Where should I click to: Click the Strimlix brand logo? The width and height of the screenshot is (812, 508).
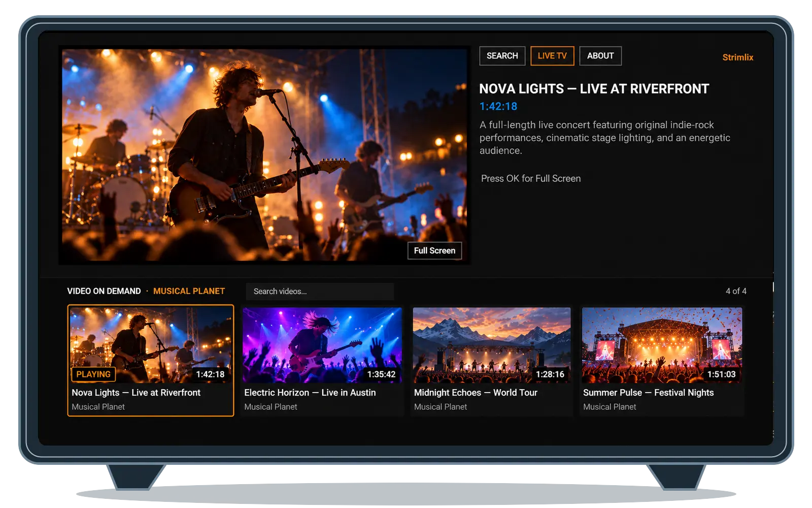pos(737,57)
